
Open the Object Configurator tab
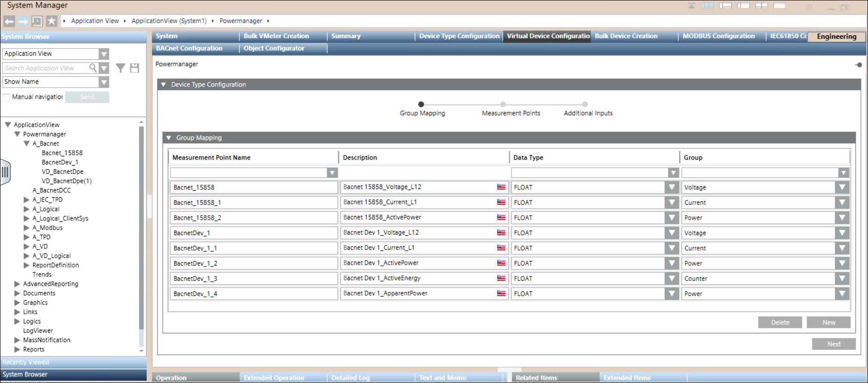(x=273, y=48)
